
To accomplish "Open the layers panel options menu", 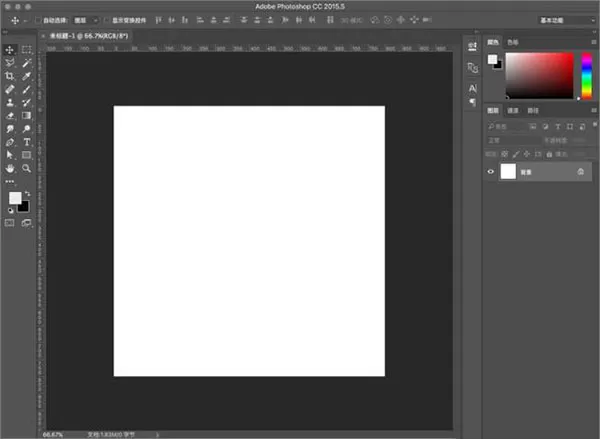I will tap(593, 110).
